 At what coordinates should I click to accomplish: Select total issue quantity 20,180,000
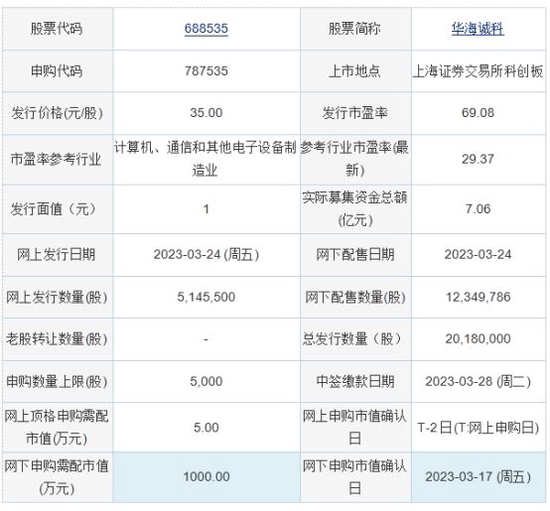[478, 339]
